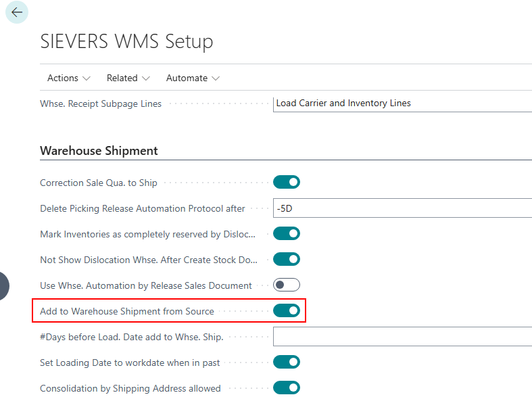Toggle Mark Inventories as completely reserved switch
The width and height of the screenshot is (532, 420).
pyautogui.click(x=286, y=234)
